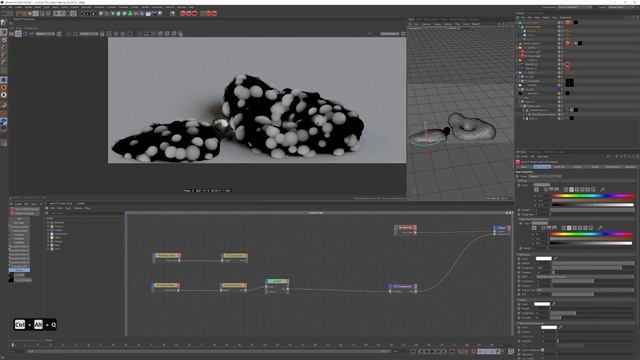Viewport: 640px width, 360px height.
Task: Select the green node in the shader graph
Action: click(277, 286)
